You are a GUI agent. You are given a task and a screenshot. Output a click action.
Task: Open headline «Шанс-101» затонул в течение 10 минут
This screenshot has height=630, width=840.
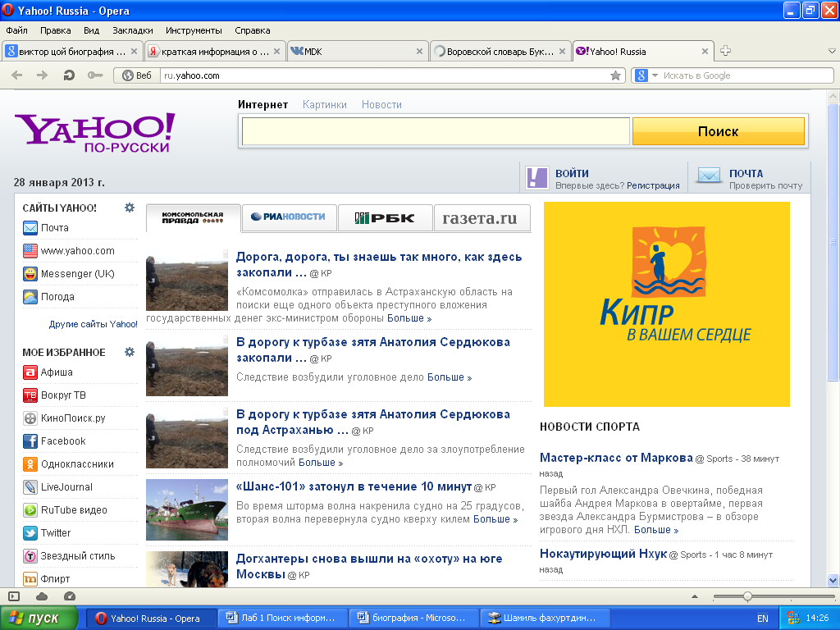(354, 486)
